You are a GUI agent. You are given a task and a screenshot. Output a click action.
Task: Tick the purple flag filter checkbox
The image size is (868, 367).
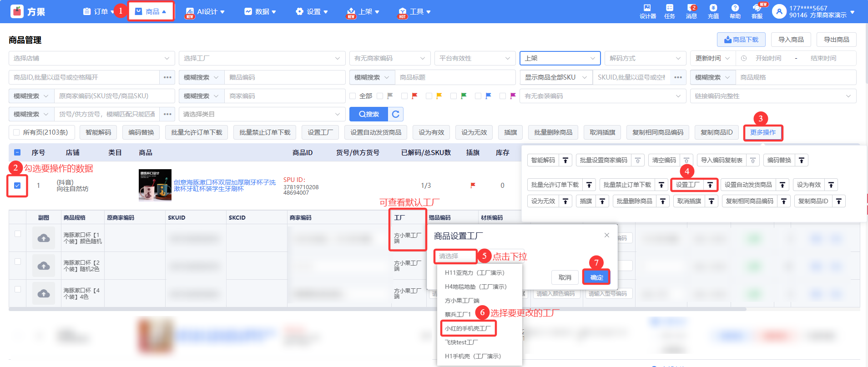pyautogui.click(x=503, y=96)
